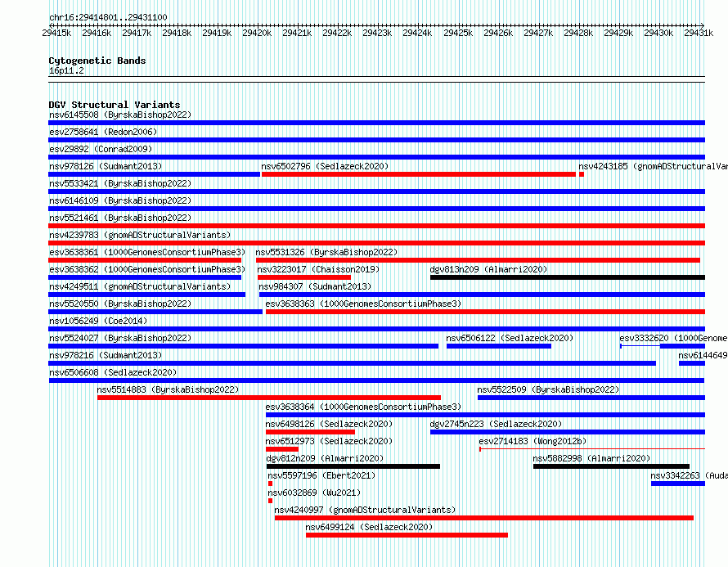Select the short red bar under nsv6512973
Image resolution: width=728 pixels, height=567 pixels.
[x=282, y=449]
